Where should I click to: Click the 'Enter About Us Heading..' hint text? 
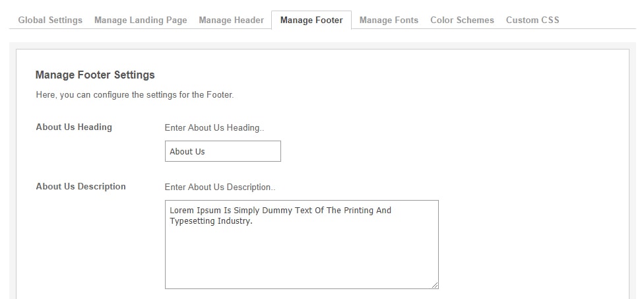(x=214, y=127)
